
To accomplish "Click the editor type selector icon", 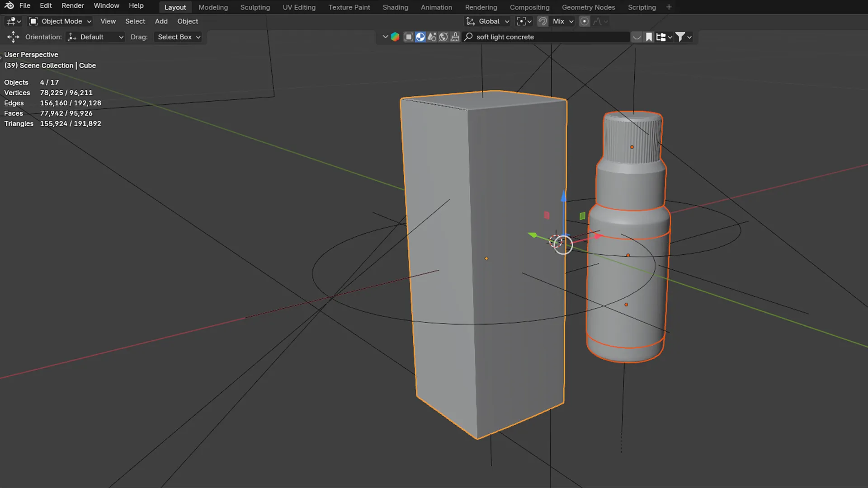I will (x=11, y=21).
